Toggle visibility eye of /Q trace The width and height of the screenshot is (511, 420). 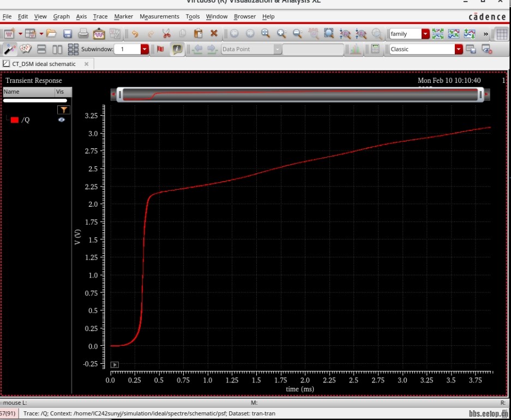click(61, 119)
